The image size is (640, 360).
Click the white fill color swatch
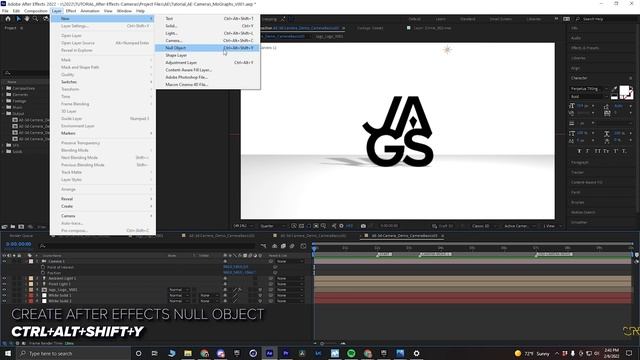pyautogui.click(x=624, y=91)
